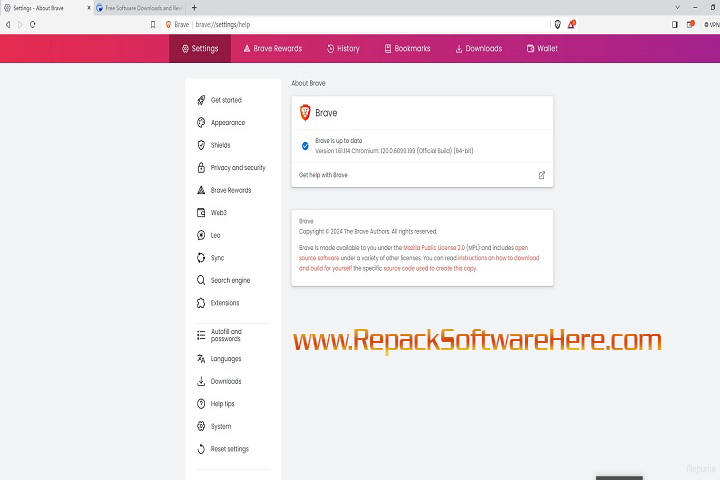Click the Shields icon in sidebar
720x480 pixels.
pos(201,145)
